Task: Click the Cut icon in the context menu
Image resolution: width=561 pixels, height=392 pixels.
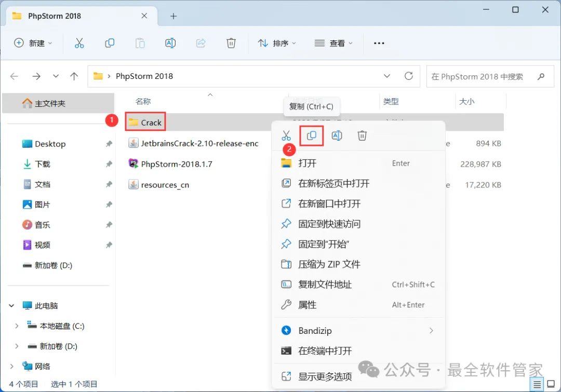Action: pos(286,136)
